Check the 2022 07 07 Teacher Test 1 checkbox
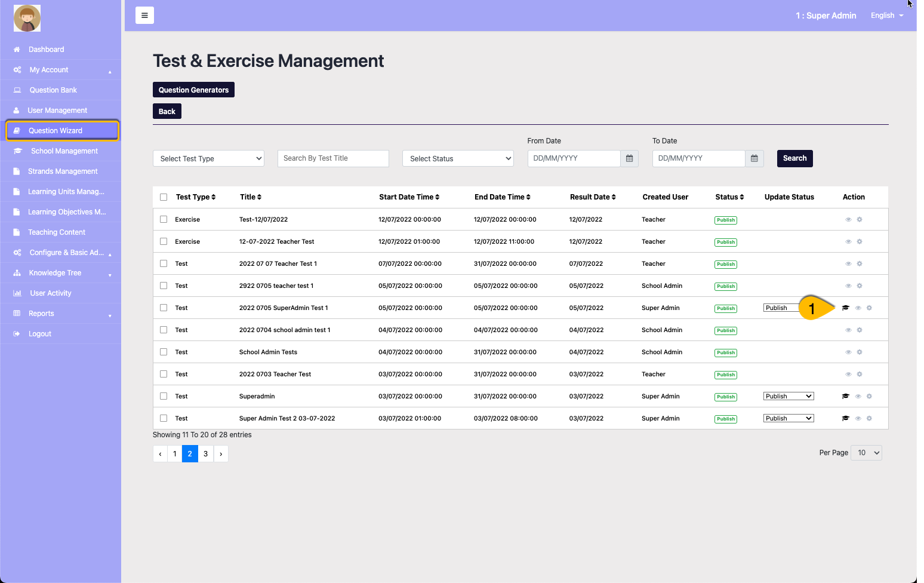 (164, 263)
